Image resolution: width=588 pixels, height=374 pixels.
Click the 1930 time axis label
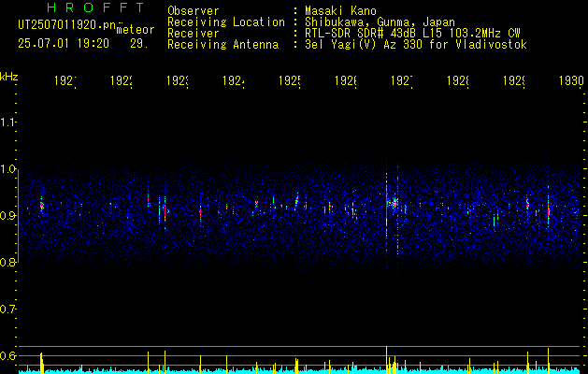(x=571, y=81)
